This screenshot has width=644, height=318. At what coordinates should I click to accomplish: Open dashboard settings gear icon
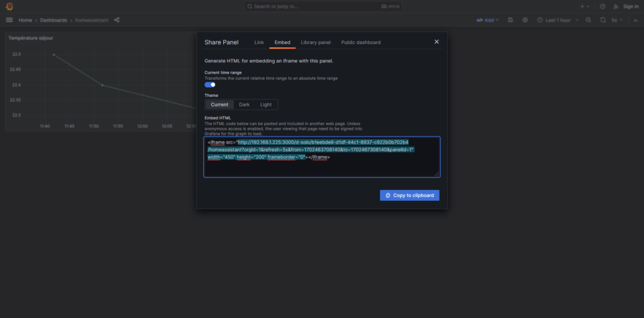[x=525, y=20]
